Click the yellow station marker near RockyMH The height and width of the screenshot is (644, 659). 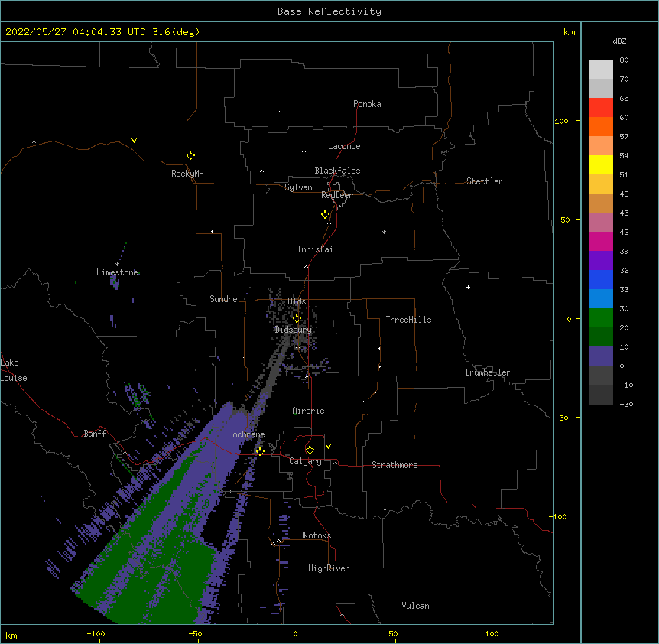click(x=190, y=156)
